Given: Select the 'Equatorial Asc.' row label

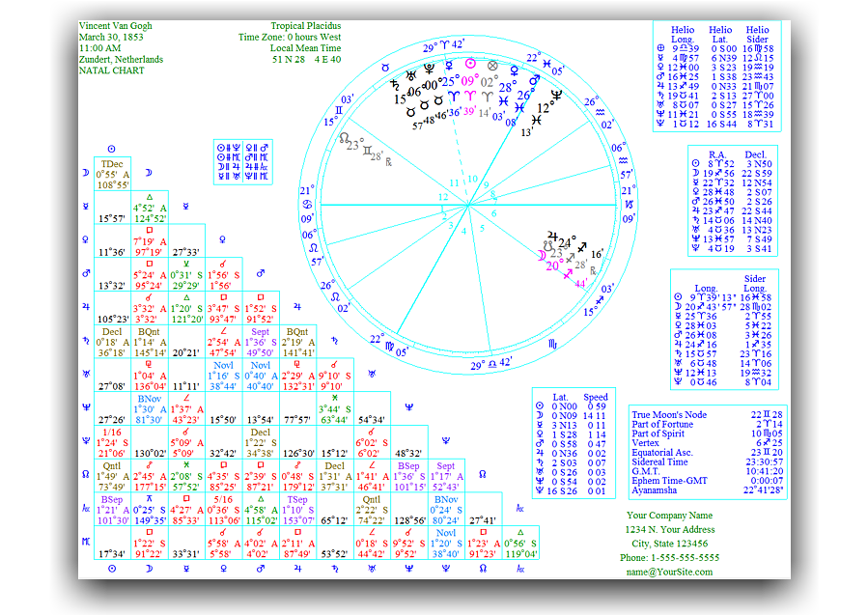Looking at the screenshot, I should point(662,452).
